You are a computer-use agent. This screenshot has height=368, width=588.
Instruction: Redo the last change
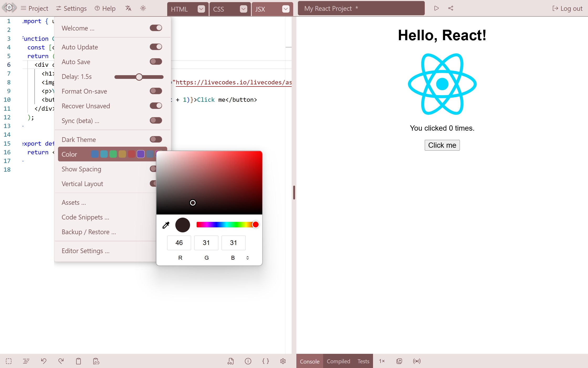point(61,361)
